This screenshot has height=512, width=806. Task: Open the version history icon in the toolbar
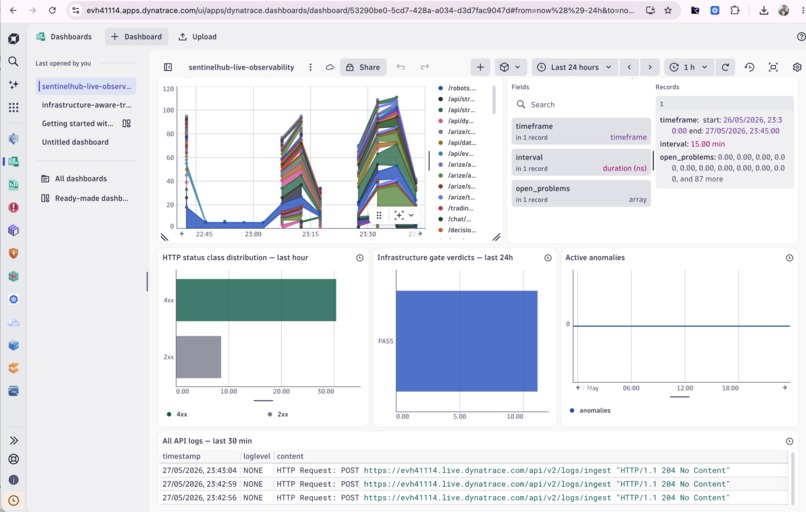(749, 67)
